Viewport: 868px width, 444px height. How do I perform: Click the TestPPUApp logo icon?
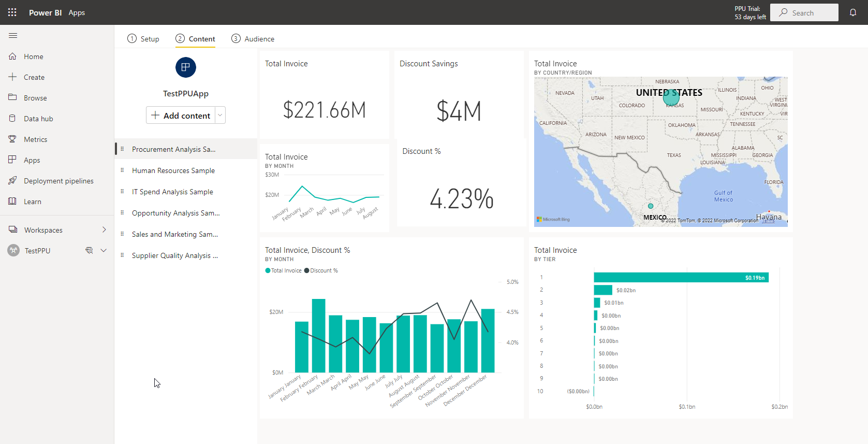(186, 67)
